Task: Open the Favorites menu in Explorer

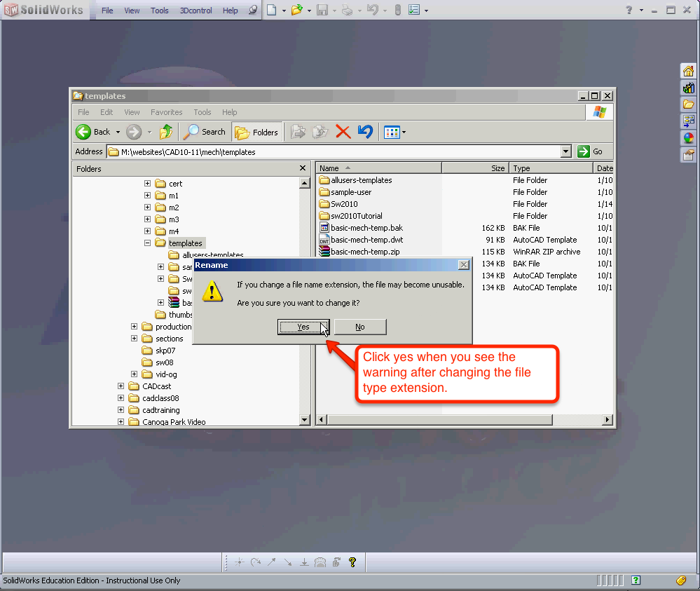Action: click(166, 112)
